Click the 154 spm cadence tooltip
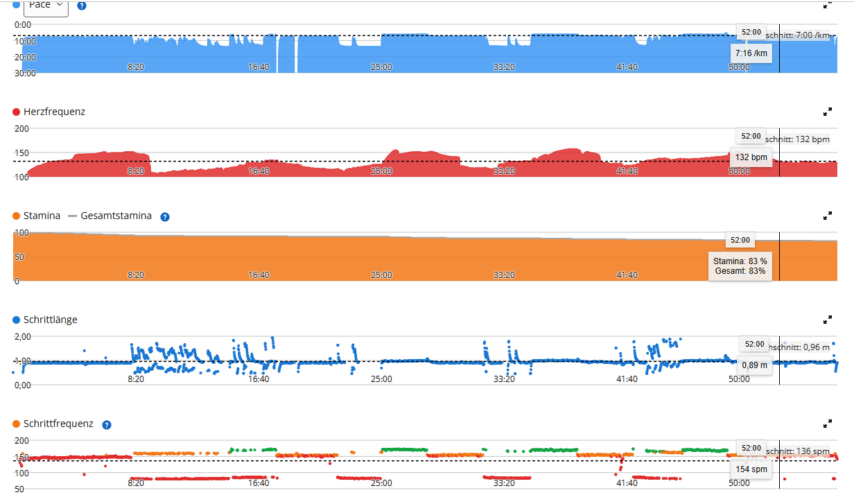The width and height of the screenshot is (854, 504). [751, 469]
